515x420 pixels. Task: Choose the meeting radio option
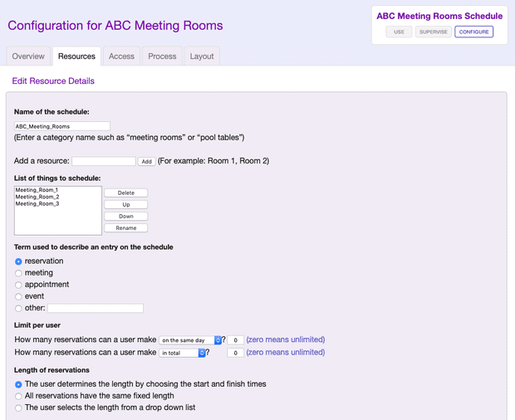pyautogui.click(x=18, y=273)
